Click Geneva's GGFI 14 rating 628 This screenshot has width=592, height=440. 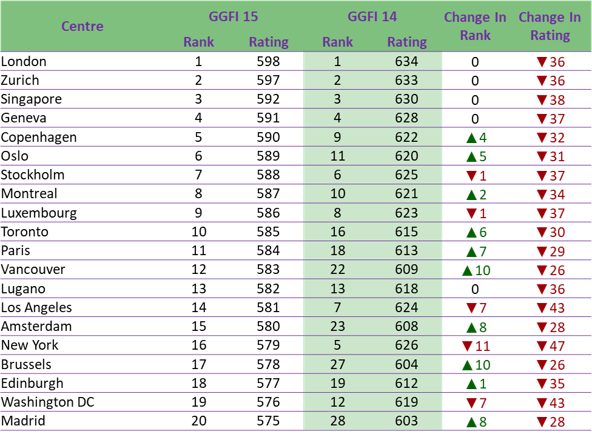point(407,118)
